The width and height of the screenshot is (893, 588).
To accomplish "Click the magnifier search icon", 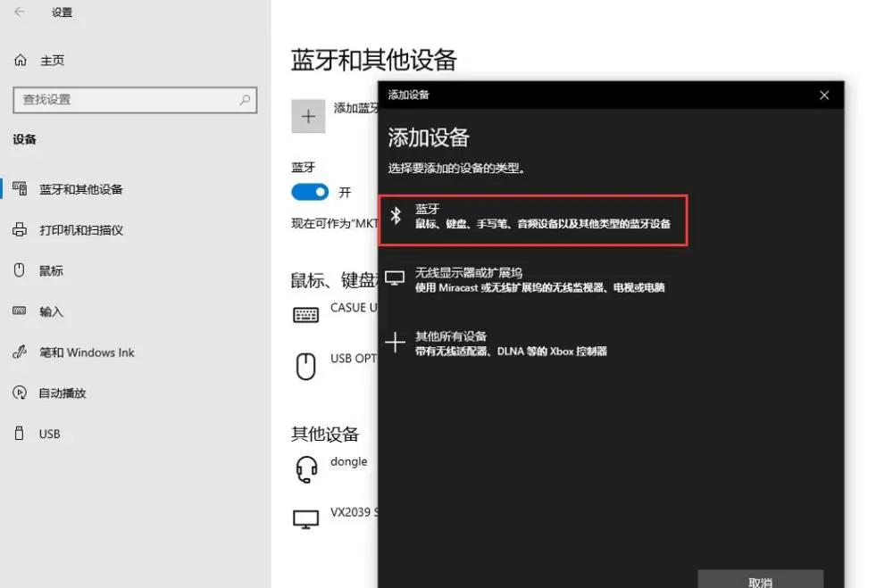I will (245, 100).
